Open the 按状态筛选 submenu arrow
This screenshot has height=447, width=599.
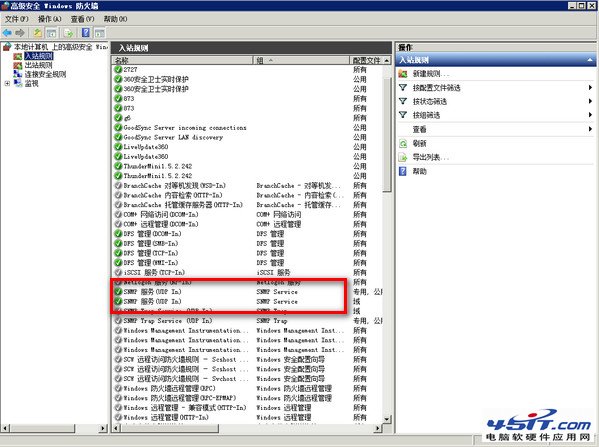[590, 101]
